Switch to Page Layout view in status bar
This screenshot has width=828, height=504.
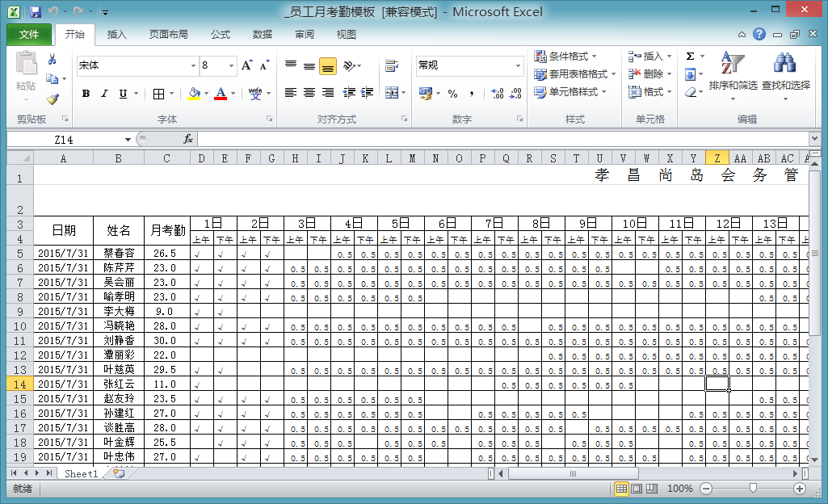637,489
